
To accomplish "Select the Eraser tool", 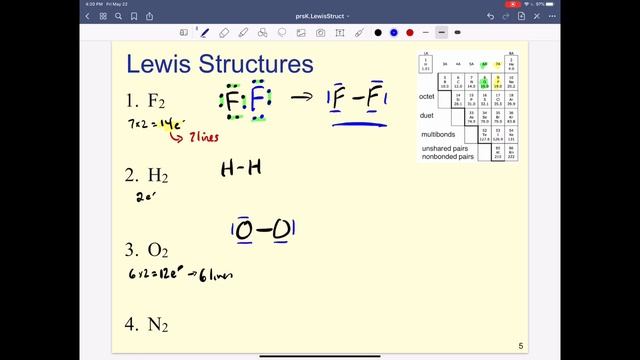I will point(224,33).
